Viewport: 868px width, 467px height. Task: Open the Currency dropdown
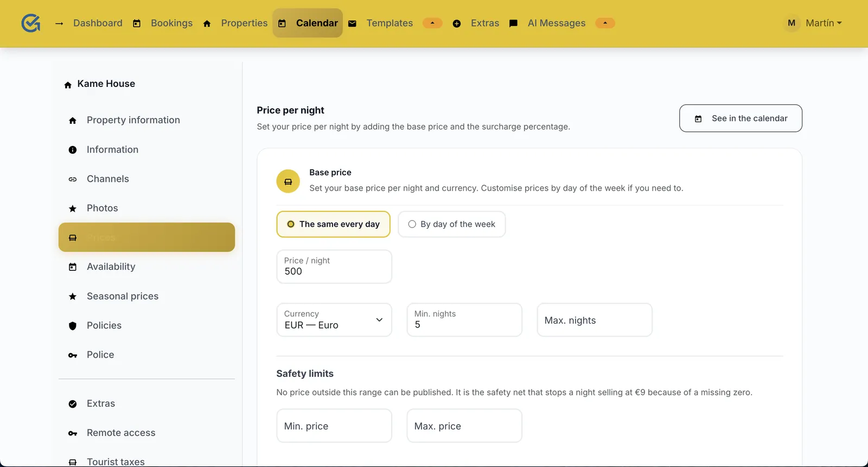(334, 320)
